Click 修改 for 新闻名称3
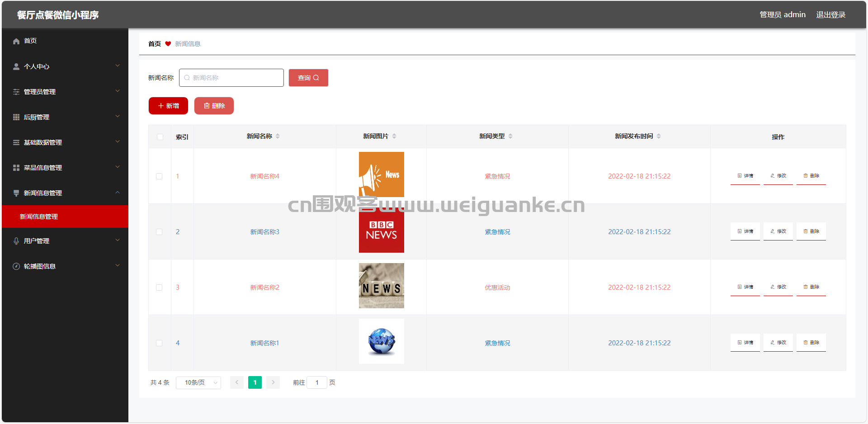The height and width of the screenshot is (424, 868). (x=778, y=231)
